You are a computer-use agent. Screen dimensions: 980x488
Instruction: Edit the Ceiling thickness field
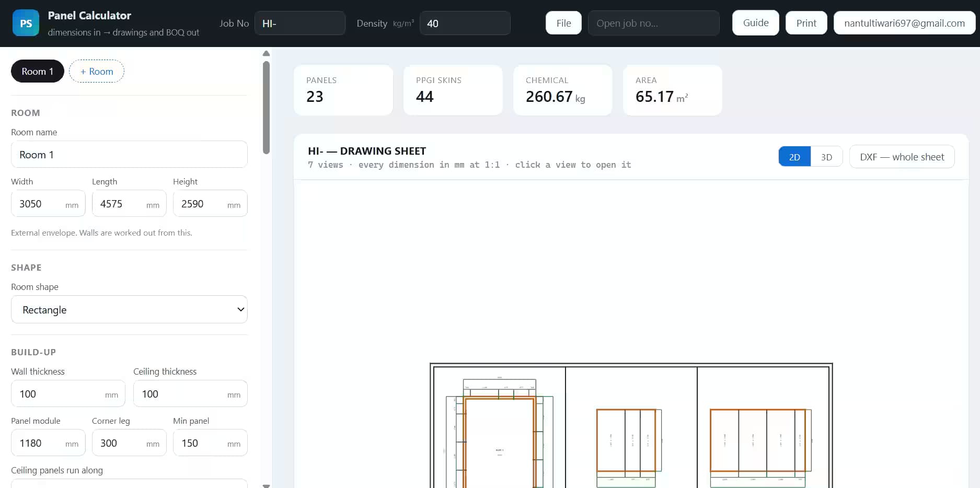coord(190,393)
